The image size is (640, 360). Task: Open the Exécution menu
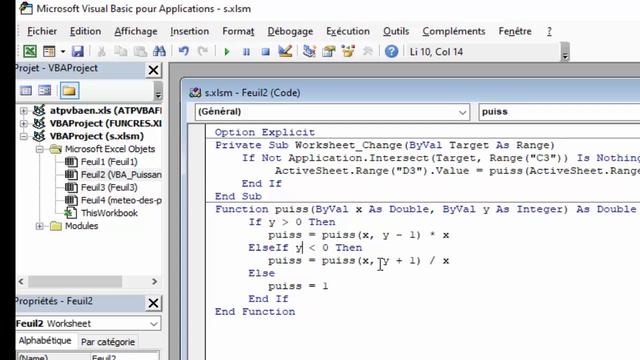click(x=348, y=31)
